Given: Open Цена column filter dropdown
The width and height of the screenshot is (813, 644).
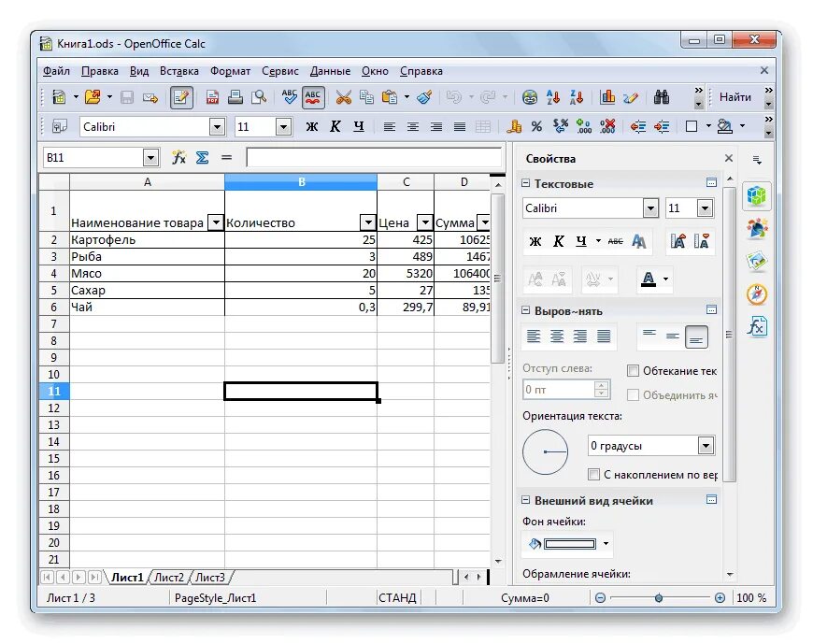Looking at the screenshot, I should (x=425, y=223).
